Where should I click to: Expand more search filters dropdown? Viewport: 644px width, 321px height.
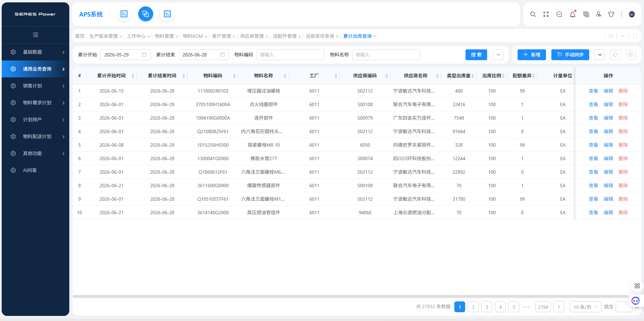pyautogui.click(x=498, y=55)
